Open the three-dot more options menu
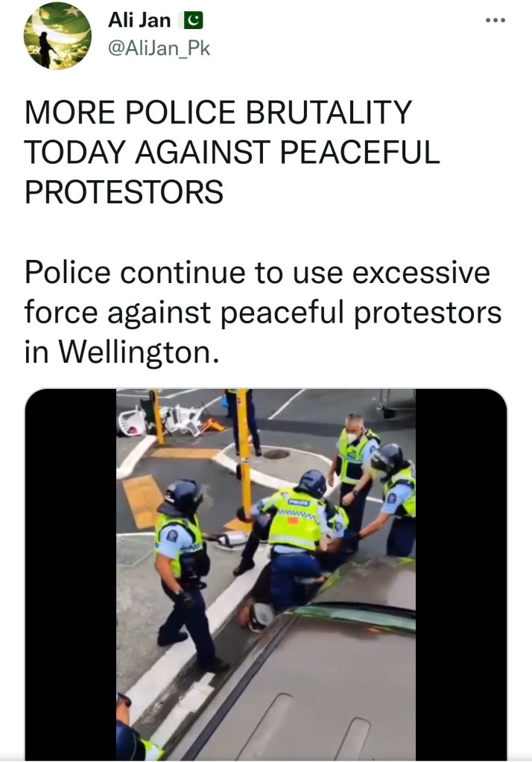Image resolution: width=532 pixels, height=762 pixels. click(x=495, y=20)
